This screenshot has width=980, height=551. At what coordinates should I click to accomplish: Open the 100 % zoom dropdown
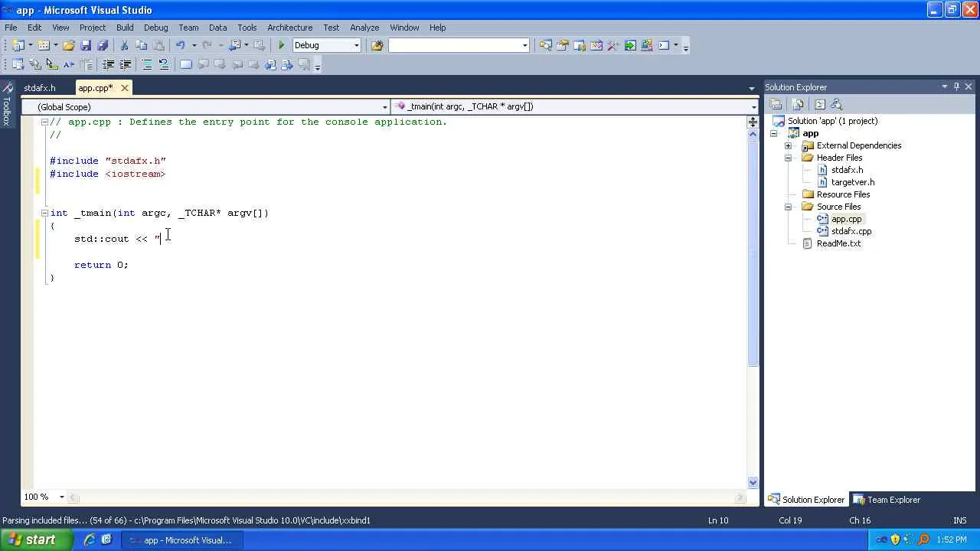(61, 497)
